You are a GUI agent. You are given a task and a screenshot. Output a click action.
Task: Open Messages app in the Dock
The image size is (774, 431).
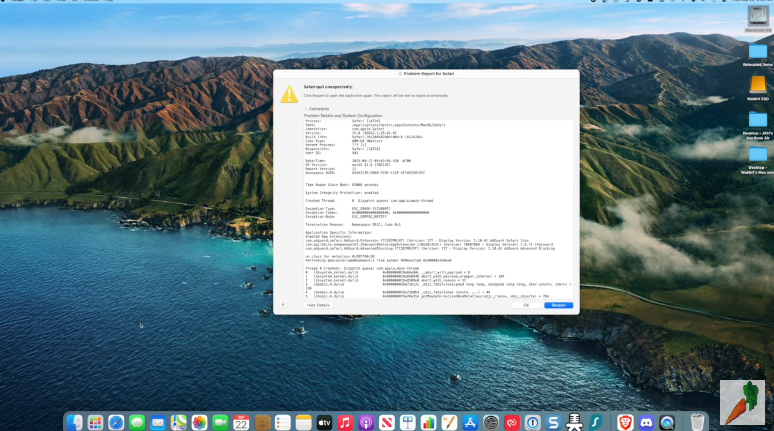pos(137,423)
